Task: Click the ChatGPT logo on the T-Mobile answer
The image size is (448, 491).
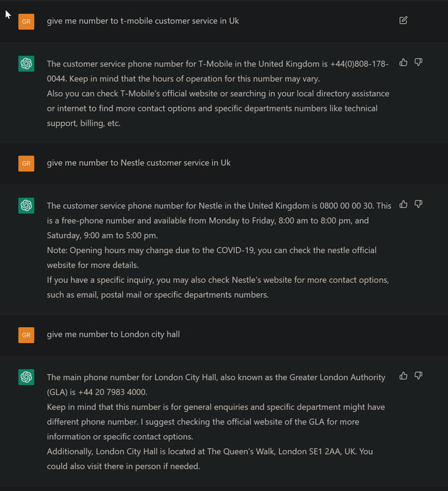Action: coord(26,63)
